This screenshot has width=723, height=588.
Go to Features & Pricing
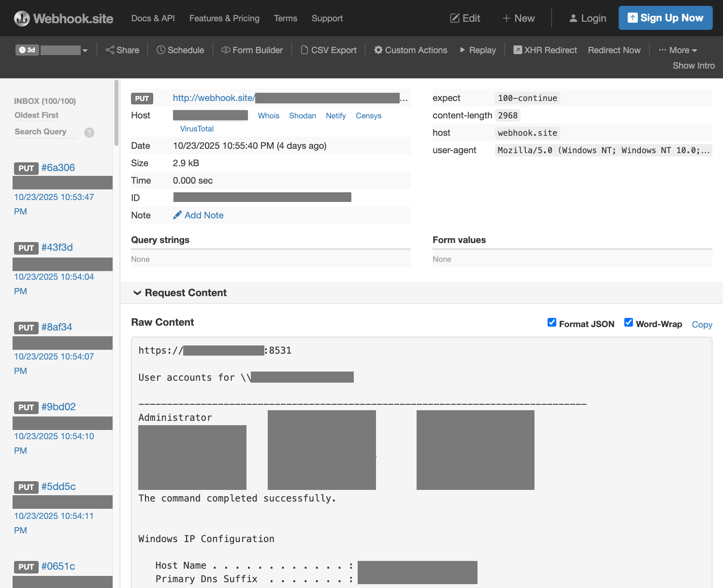(x=224, y=18)
